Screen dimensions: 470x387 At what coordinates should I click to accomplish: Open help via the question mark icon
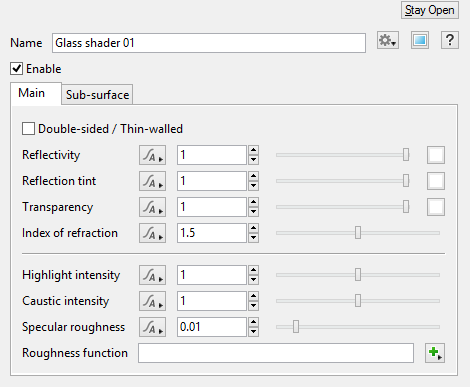tap(450, 41)
